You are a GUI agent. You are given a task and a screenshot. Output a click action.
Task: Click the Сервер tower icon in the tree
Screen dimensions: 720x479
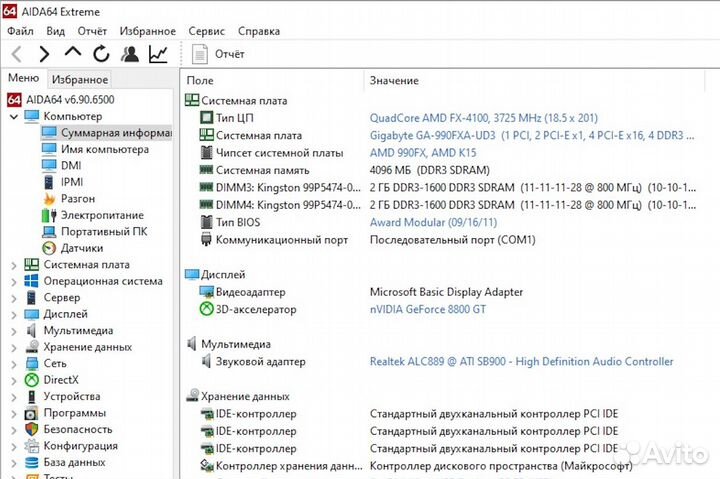coord(31,298)
